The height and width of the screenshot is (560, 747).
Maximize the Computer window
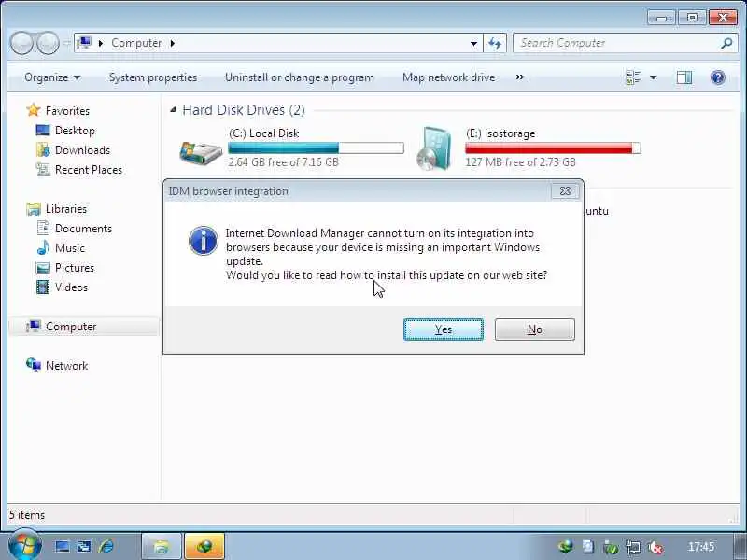(692, 18)
